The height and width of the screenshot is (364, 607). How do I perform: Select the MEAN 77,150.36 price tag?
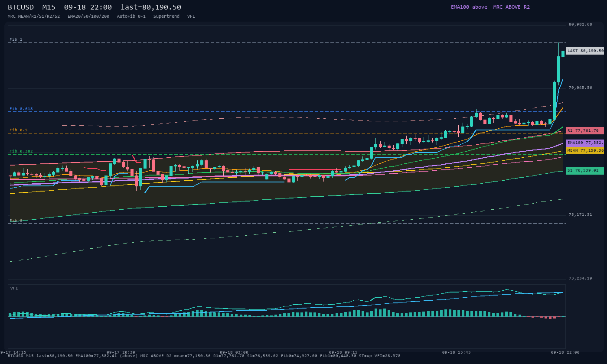click(x=585, y=150)
